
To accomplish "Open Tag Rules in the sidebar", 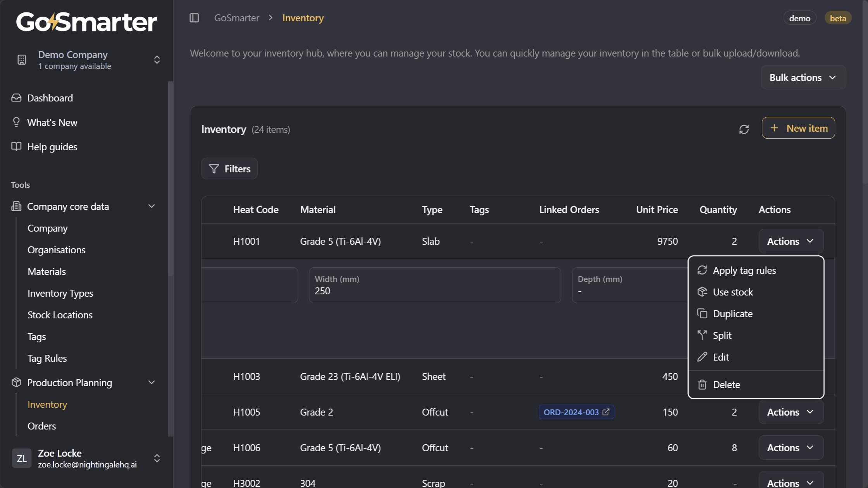I will pyautogui.click(x=47, y=358).
